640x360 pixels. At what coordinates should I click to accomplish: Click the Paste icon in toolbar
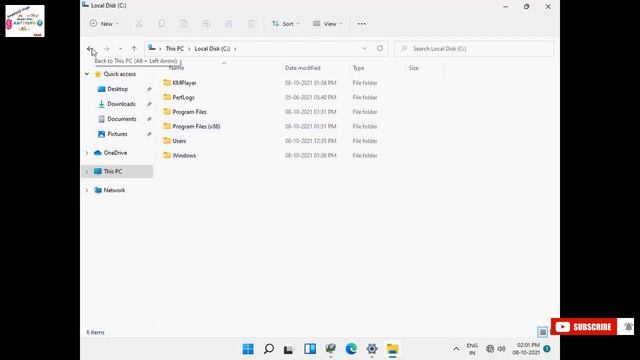pyautogui.click(x=184, y=24)
